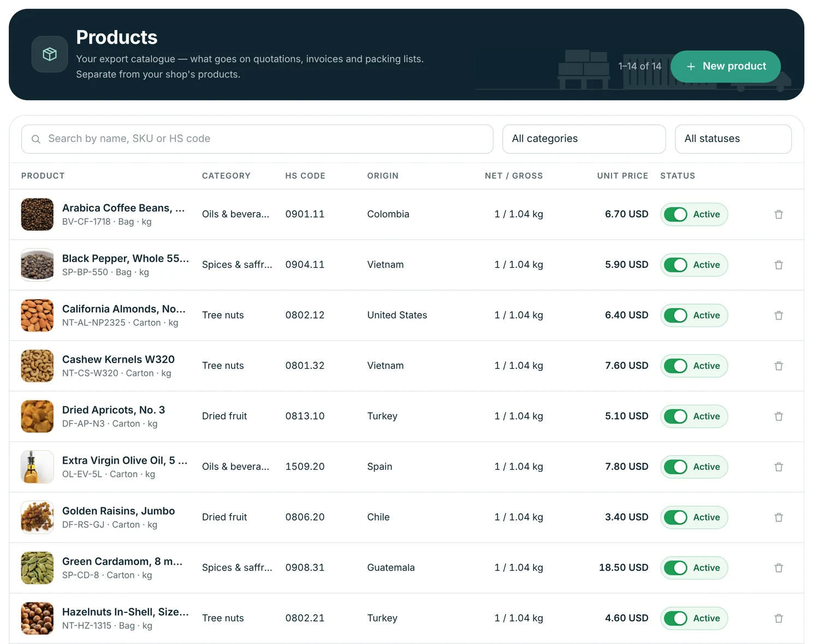Open the Extra Virgin Olive Oil name
Image resolution: width=819 pixels, height=644 pixels.
click(125, 461)
